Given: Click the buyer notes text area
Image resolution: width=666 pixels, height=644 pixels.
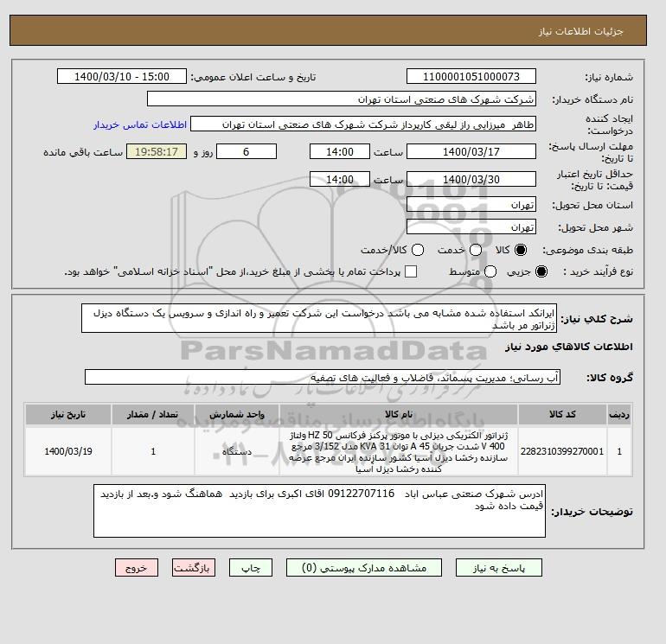Looking at the screenshot, I should coord(319,511).
